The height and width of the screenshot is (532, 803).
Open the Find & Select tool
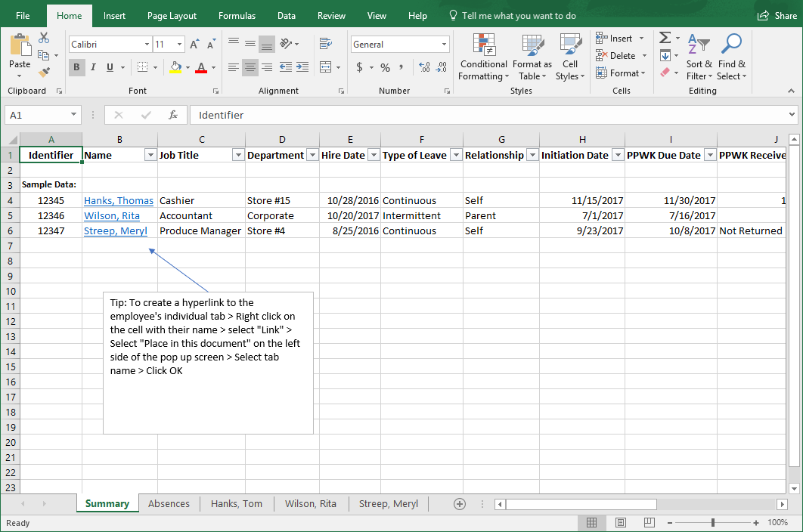731,57
